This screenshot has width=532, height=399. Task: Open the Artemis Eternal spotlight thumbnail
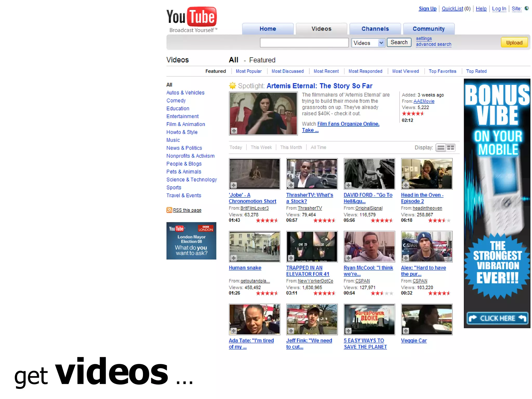pyautogui.click(x=263, y=114)
